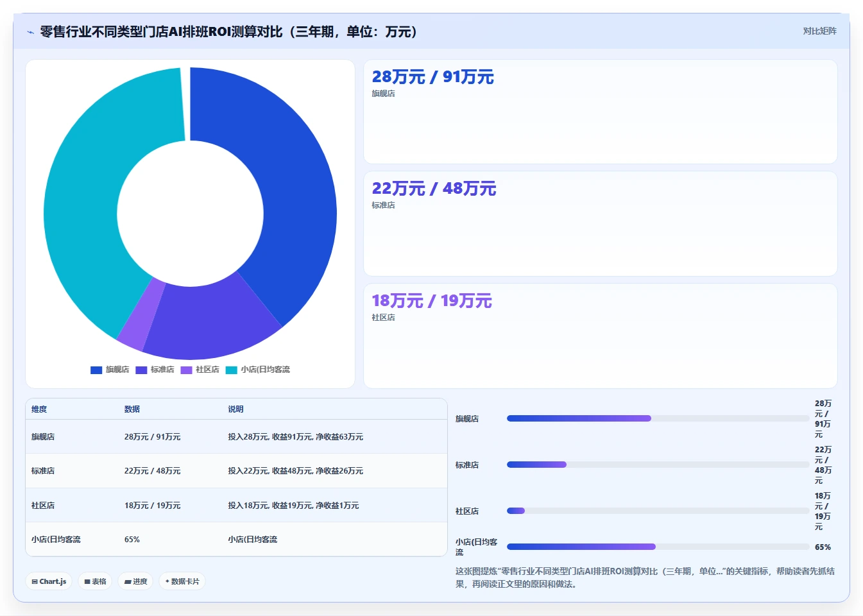Viewport: 863px width, 616px height.
Task: Click the text 投入18万元, 收益19万元, 净收益1万元
Action: click(293, 506)
